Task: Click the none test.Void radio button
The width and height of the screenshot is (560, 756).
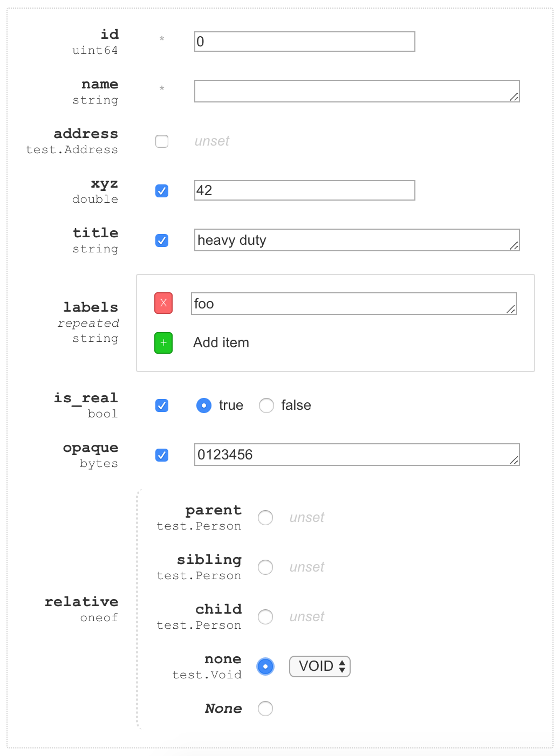Action: click(x=265, y=666)
